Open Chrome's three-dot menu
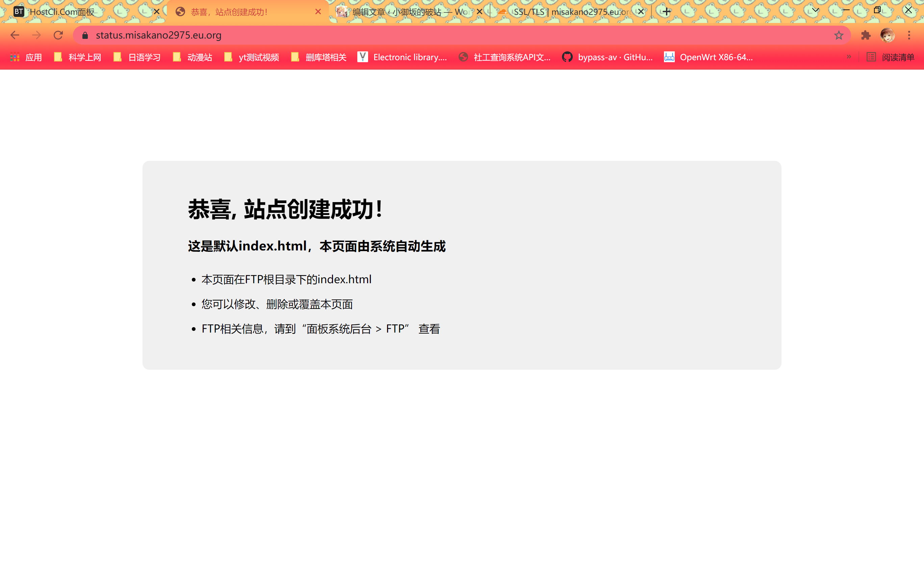Image resolution: width=924 pixels, height=584 pixels. tap(909, 35)
